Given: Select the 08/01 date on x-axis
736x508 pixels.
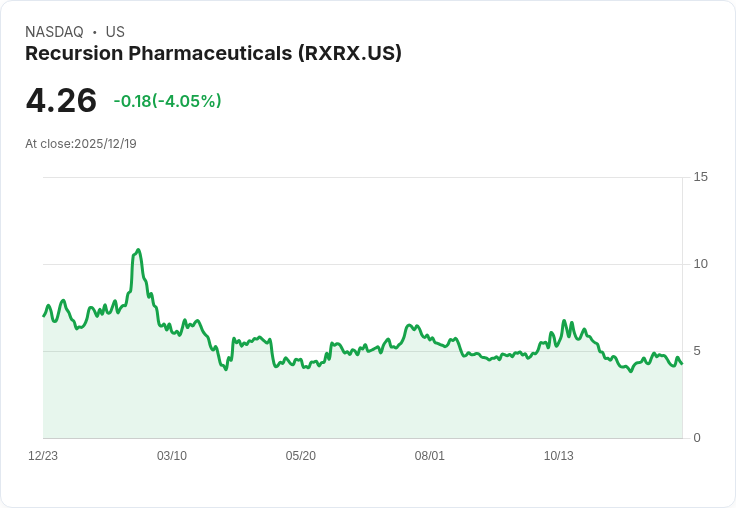Looking at the screenshot, I should (430, 456).
